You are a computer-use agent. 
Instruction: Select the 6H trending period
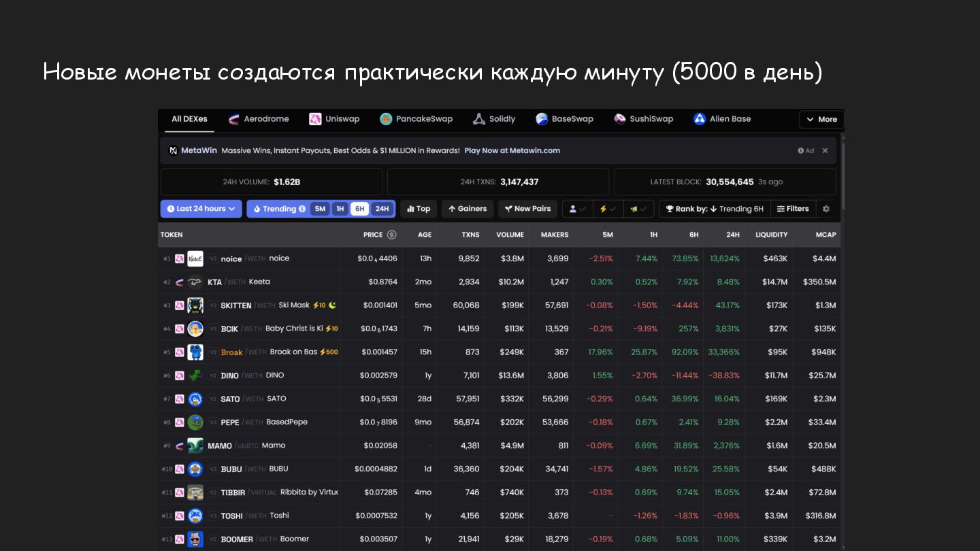pyautogui.click(x=360, y=209)
